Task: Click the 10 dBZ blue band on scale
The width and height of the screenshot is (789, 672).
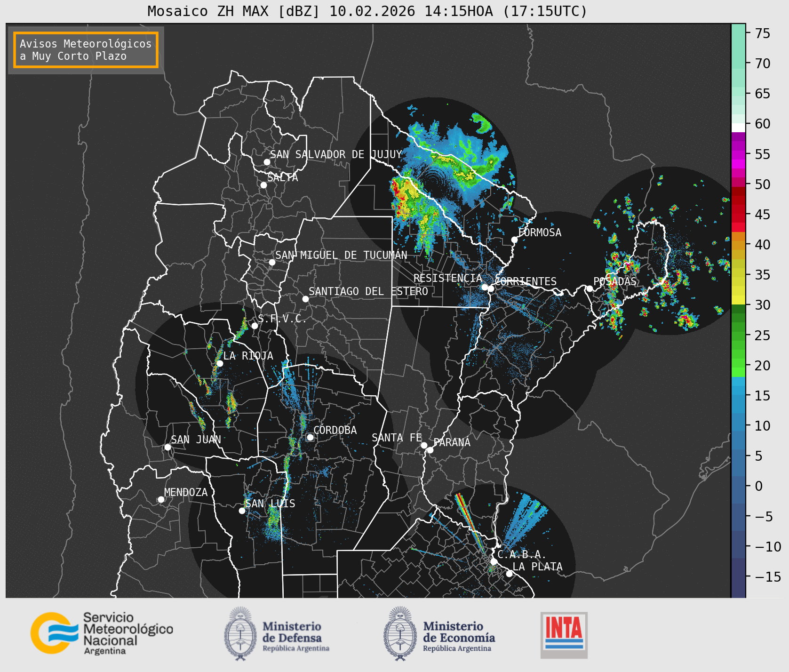Action: (738, 422)
